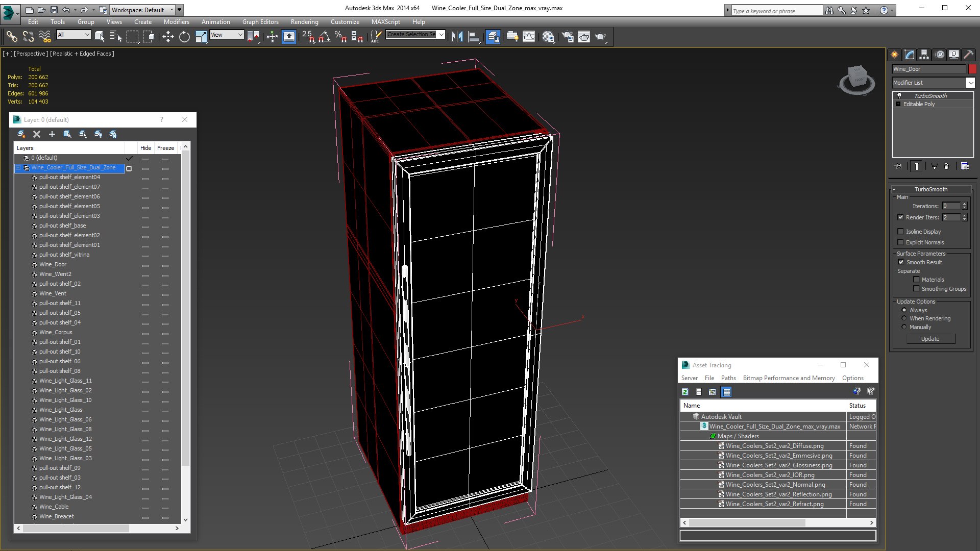
Task: Open the Modifiers menu
Action: point(176,22)
